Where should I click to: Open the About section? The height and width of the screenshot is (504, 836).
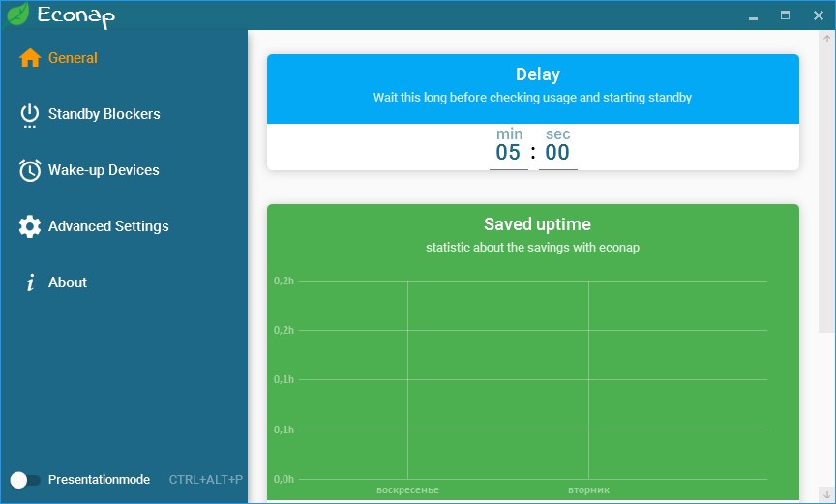(67, 282)
